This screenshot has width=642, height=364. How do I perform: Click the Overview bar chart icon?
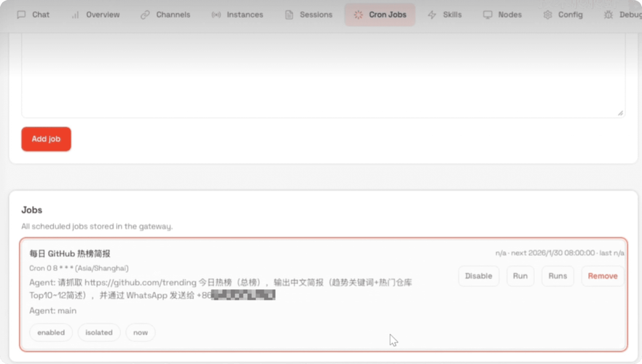(75, 15)
